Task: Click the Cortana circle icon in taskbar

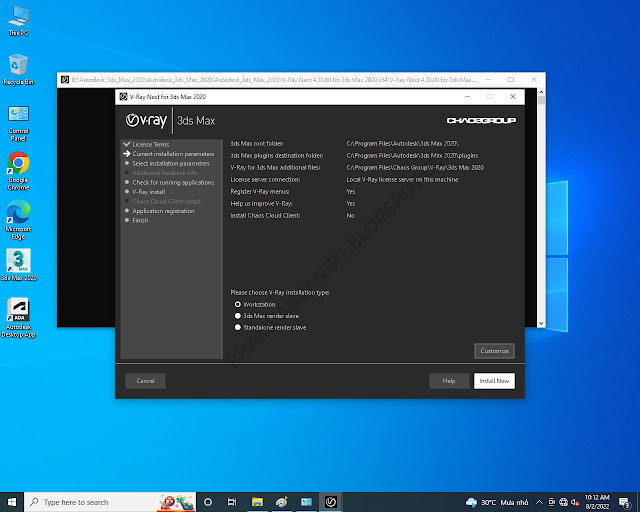Action: click(208, 502)
